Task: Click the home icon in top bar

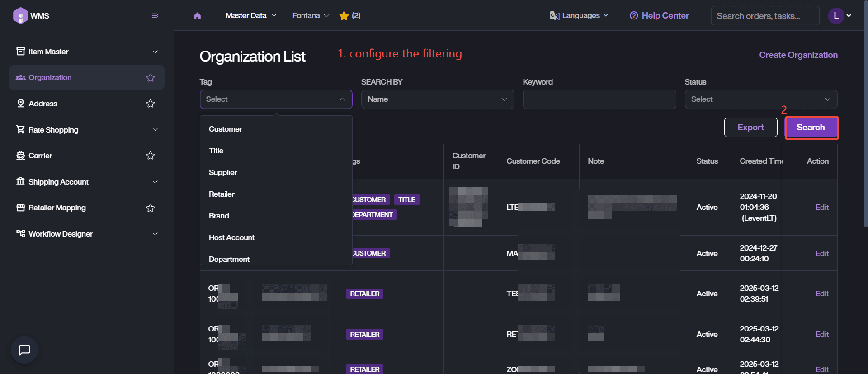Action: (197, 16)
